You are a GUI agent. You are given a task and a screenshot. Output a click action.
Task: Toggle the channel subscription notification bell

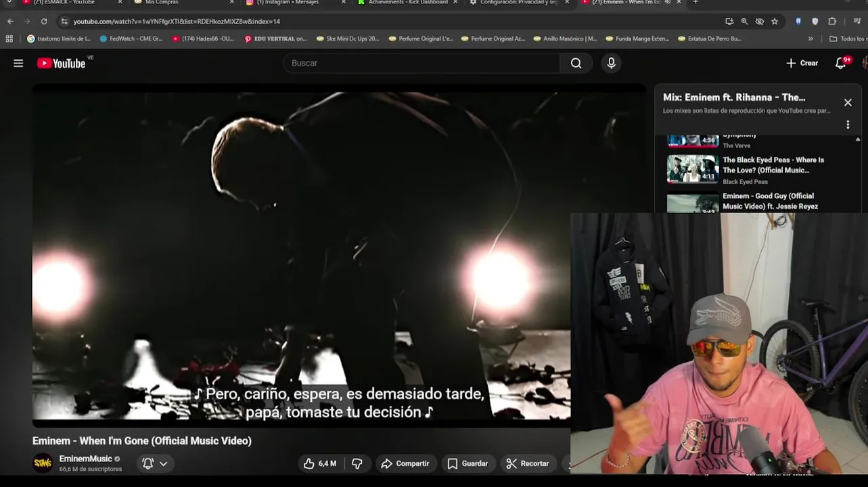pos(147,463)
